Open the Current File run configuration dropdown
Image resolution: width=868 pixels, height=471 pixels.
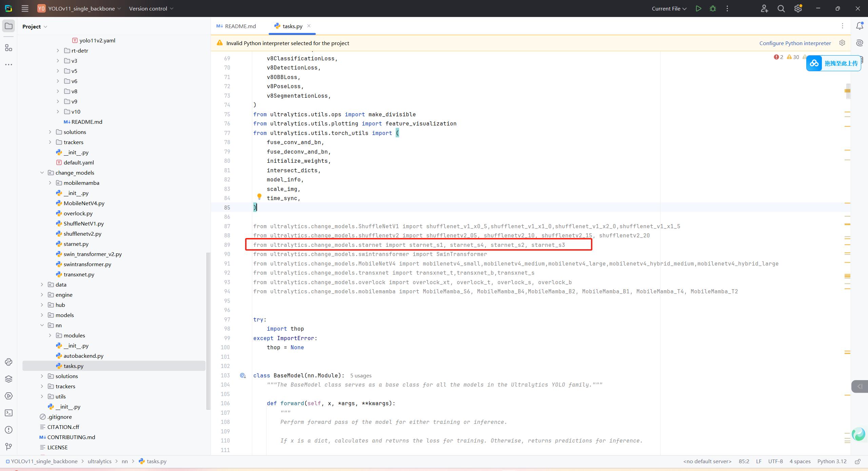pyautogui.click(x=669, y=8)
